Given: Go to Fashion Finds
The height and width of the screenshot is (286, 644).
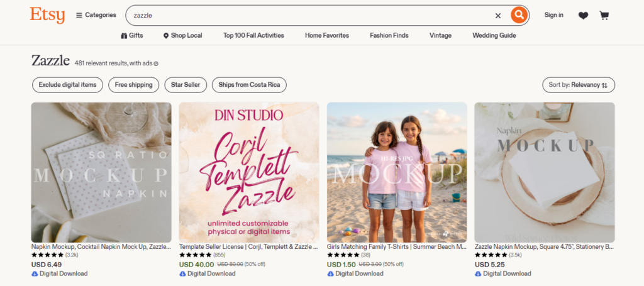Looking at the screenshot, I should [x=389, y=35].
